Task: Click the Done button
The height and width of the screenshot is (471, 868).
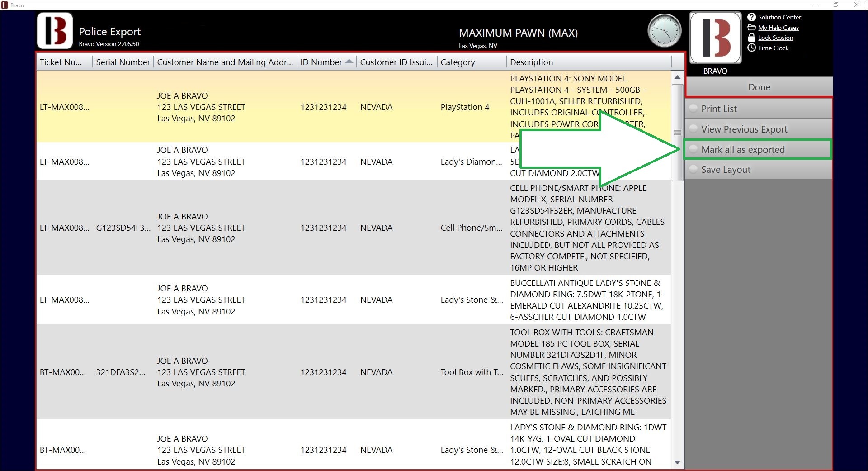Action: click(759, 87)
